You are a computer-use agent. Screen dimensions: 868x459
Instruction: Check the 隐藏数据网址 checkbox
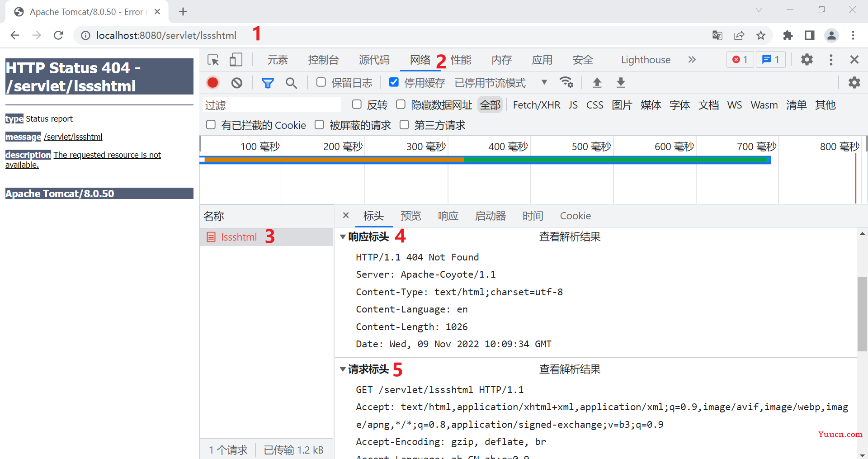pyautogui.click(x=401, y=104)
